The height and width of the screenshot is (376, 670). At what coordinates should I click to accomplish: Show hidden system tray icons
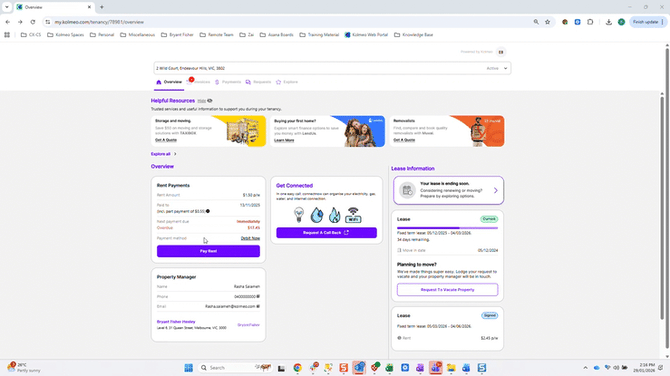[585, 368]
